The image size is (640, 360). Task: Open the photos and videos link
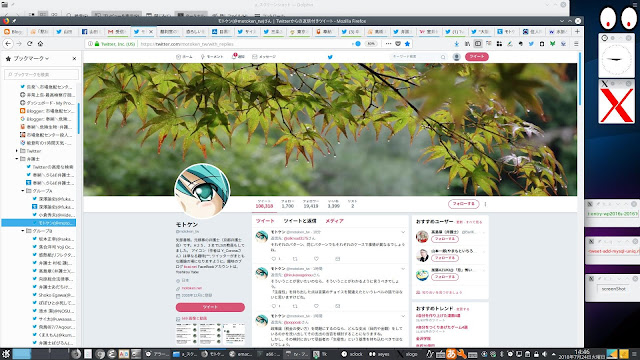point(194,318)
